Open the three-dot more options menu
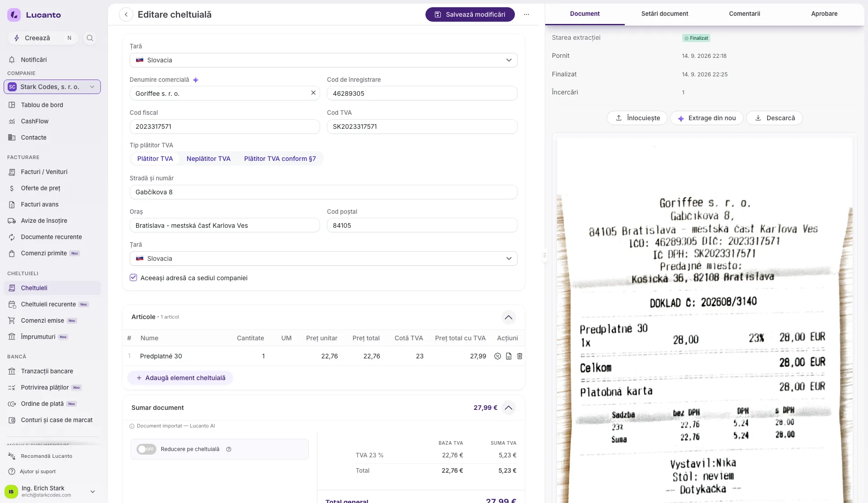This screenshot has width=868, height=503. click(x=527, y=14)
